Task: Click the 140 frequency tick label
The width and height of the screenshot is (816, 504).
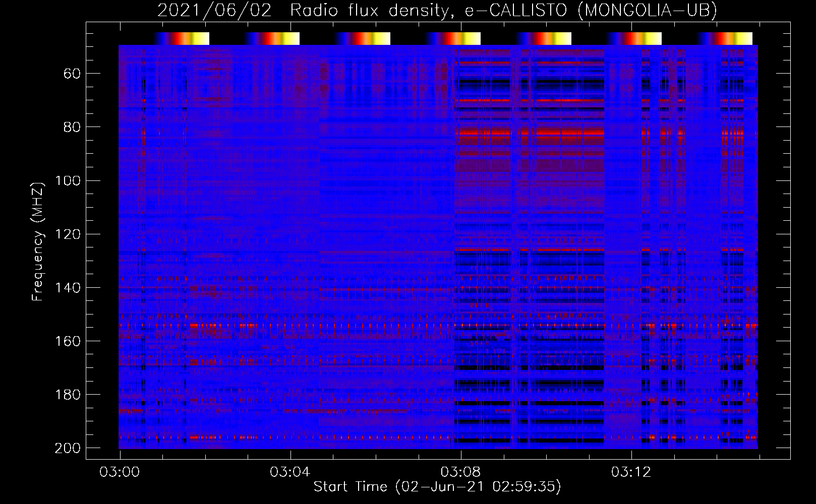Action: pos(68,288)
